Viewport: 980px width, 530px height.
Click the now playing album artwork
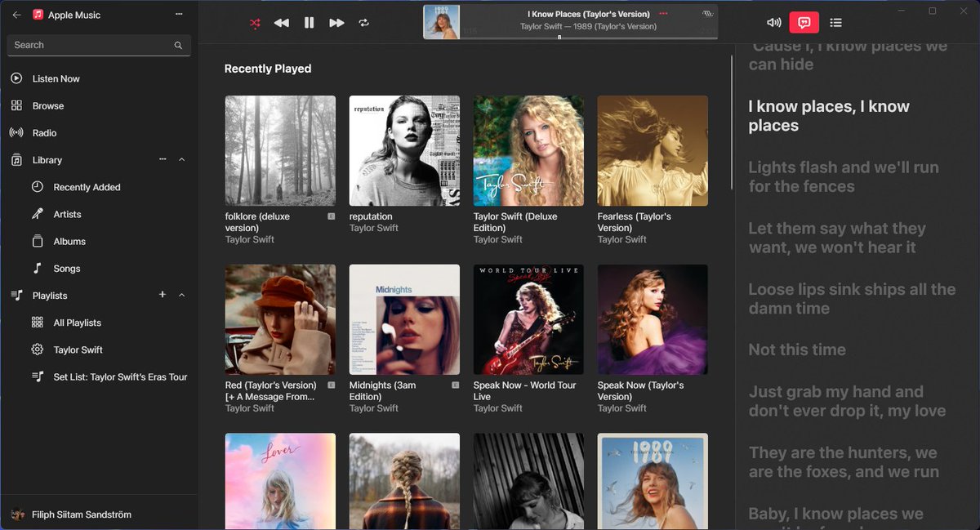pyautogui.click(x=442, y=22)
